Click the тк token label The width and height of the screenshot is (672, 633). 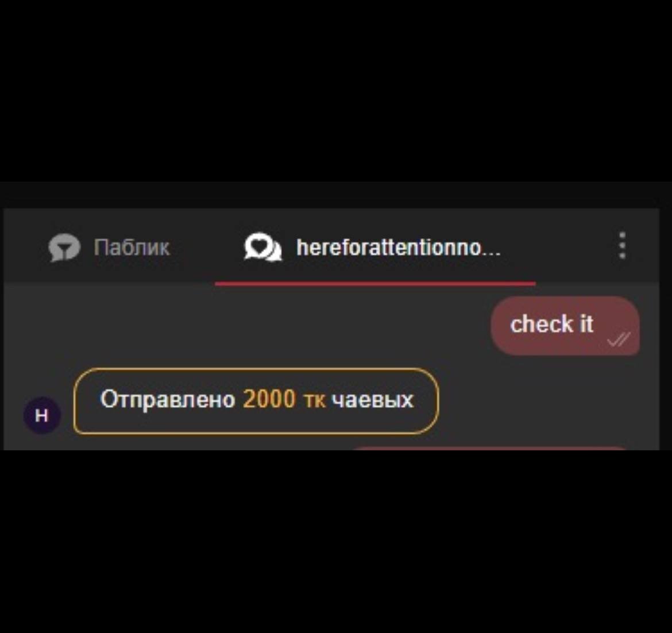click(315, 400)
